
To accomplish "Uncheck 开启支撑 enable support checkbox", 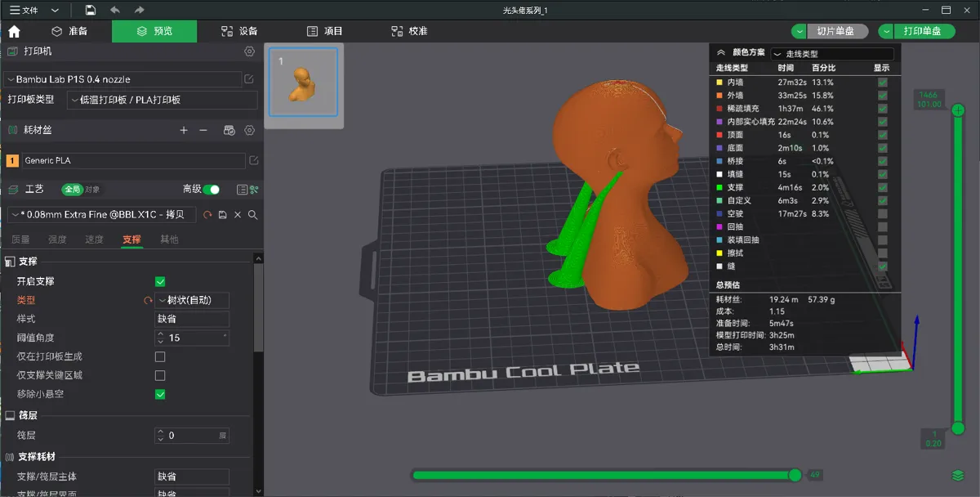I will 160,281.
